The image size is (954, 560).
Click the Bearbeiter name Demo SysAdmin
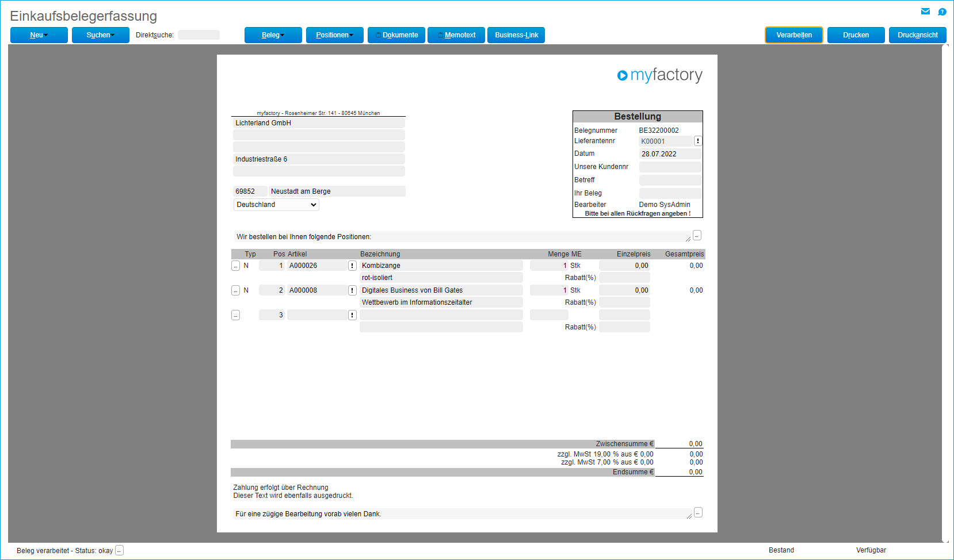(665, 205)
